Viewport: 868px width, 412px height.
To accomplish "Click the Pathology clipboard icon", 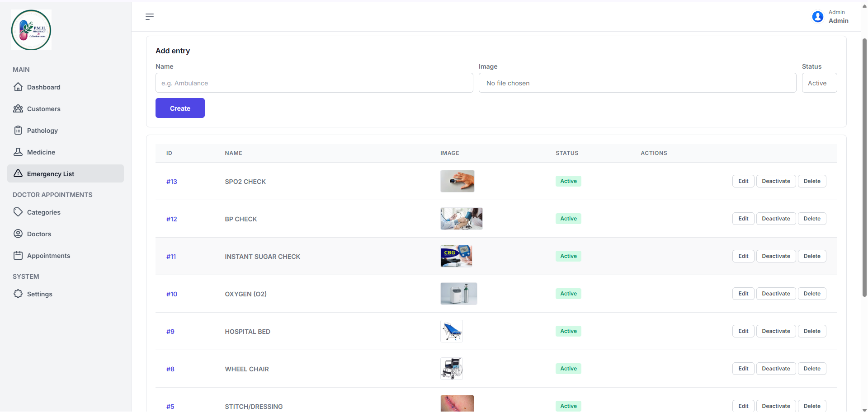I will pyautogui.click(x=18, y=130).
